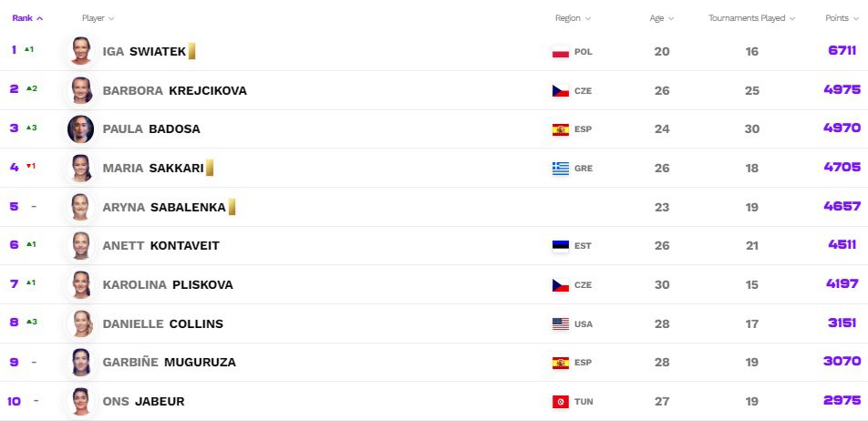Click gold badge next to Sakkari
868x421 pixels.
[210, 168]
